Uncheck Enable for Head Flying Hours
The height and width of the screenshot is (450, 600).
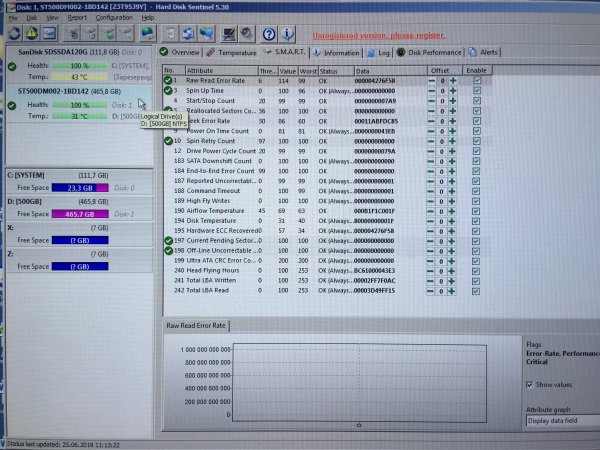[477, 270]
